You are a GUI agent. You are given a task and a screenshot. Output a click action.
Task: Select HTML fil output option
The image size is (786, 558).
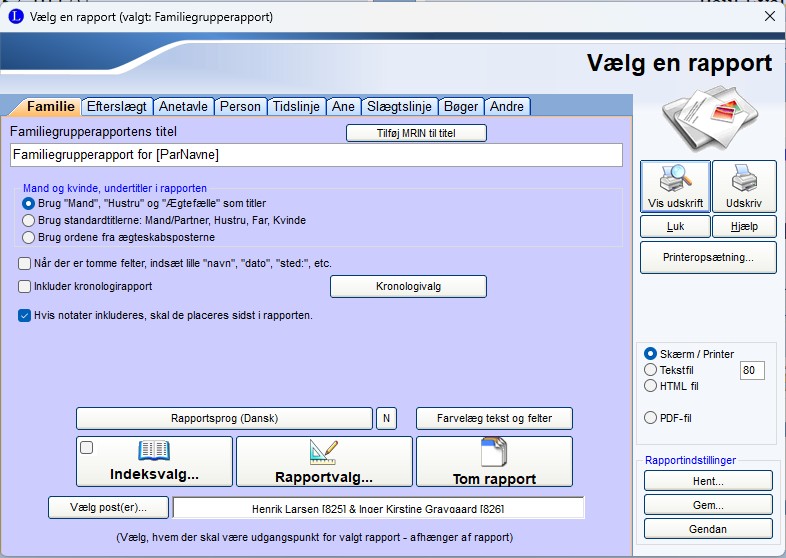click(651, 385)
